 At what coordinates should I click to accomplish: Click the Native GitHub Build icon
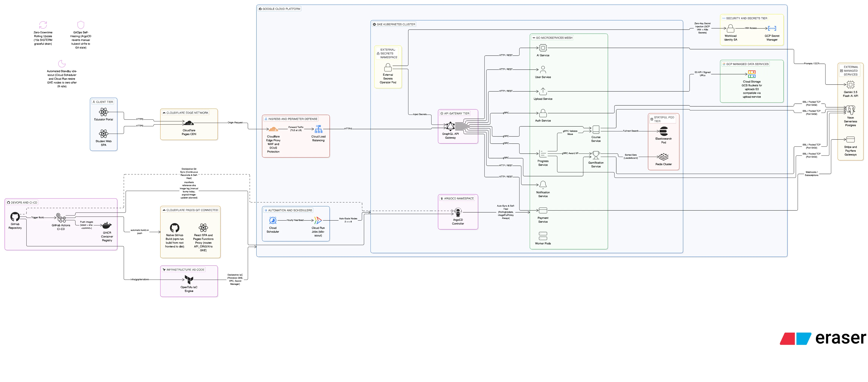[x=175, y=228]
